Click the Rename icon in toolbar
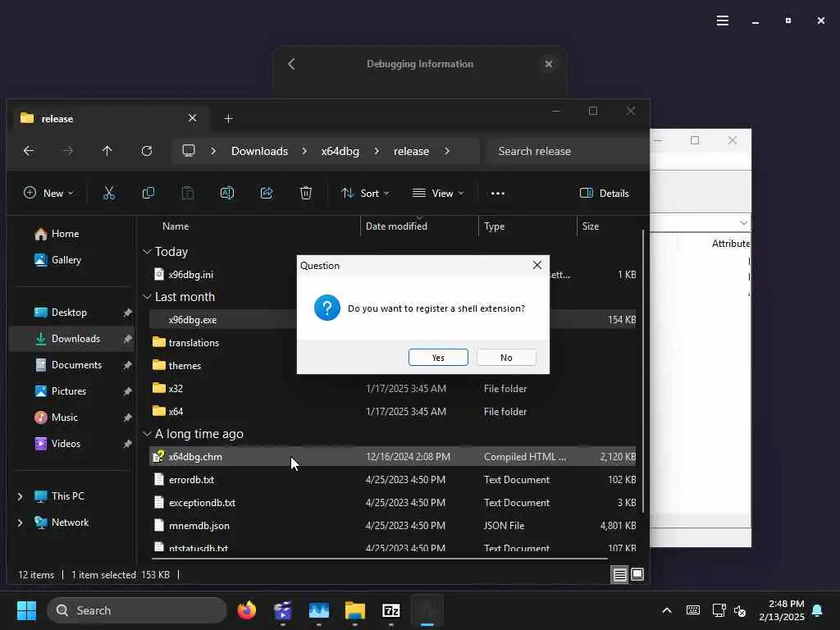The height and width of the screenshot is (630, 840). 227,193
